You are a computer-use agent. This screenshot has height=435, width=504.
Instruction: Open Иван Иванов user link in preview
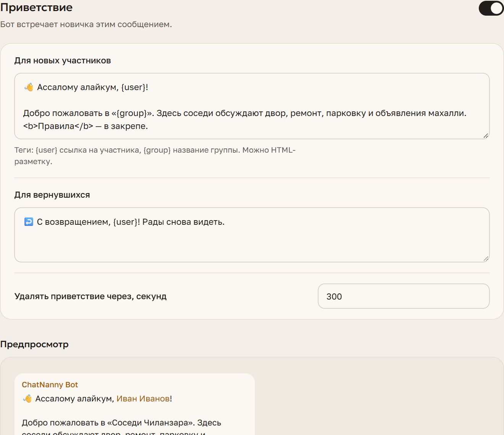(x=143, y=399)
